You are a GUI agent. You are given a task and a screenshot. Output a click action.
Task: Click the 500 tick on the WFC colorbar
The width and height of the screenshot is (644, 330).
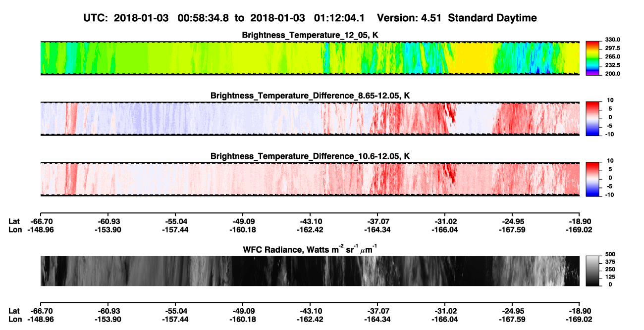tap(610, 253)
